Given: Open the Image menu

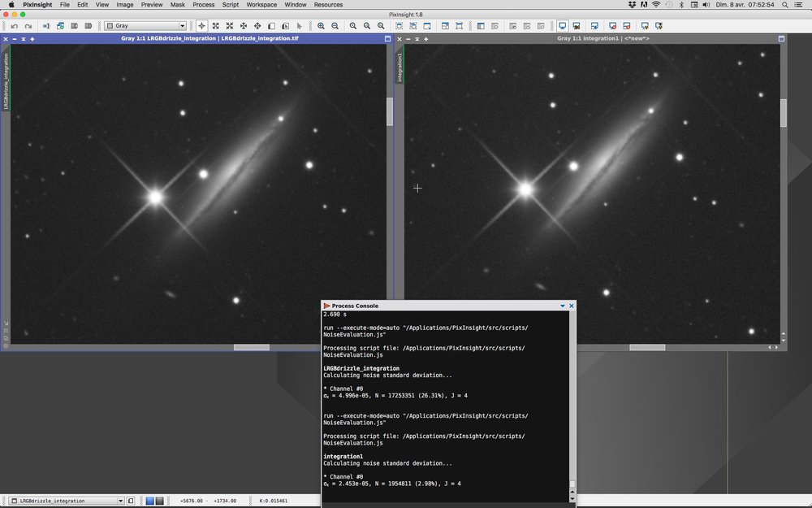Looking at the screenshot, I should (x=125, y=5).
